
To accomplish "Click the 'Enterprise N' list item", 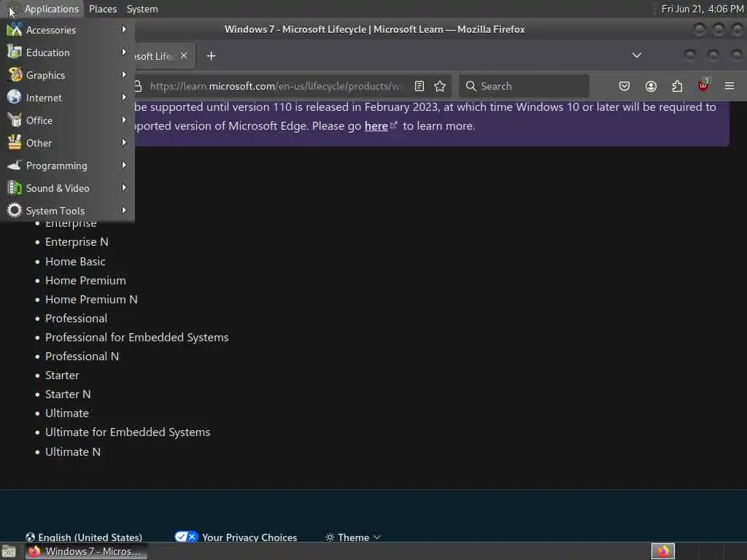I will point(77,242).
